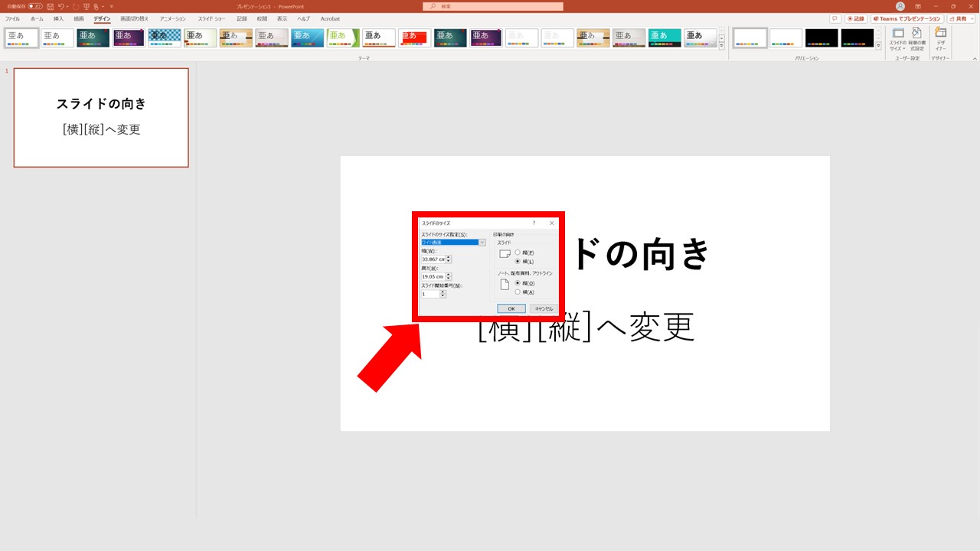This screenshot has height=551, width=980.
Task: Click the Cancel (キャンセル) button in dialog
Action: [543, 308]
